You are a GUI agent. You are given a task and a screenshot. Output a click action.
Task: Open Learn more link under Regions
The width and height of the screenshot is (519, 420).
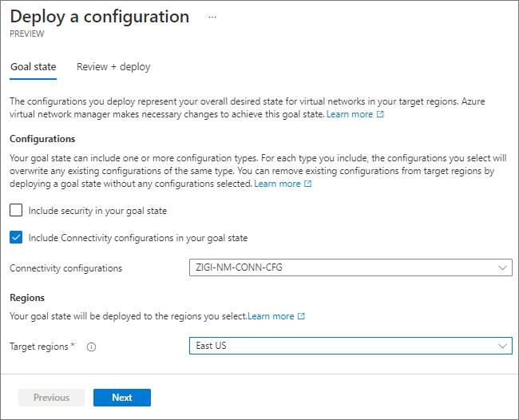pyautogui.click(x=271, y=316)
